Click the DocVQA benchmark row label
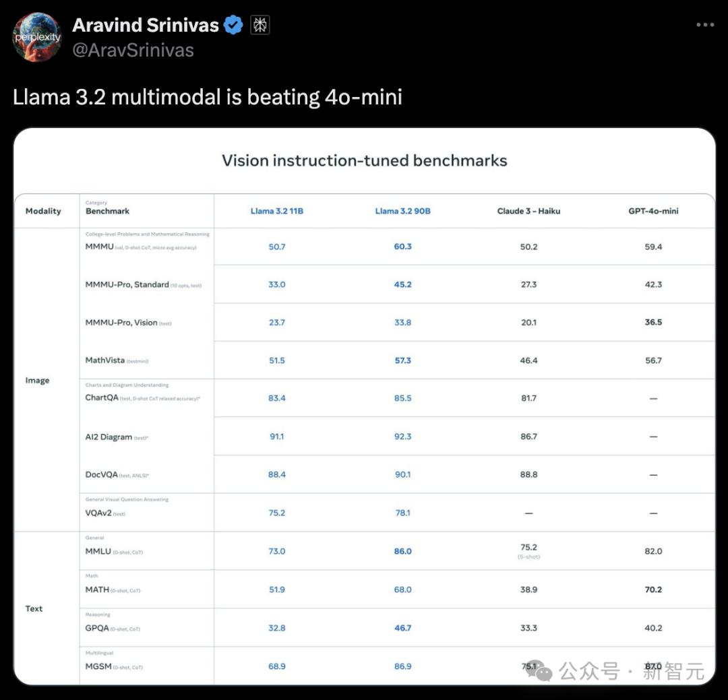 pyautogui.click(x=102, y=475)
